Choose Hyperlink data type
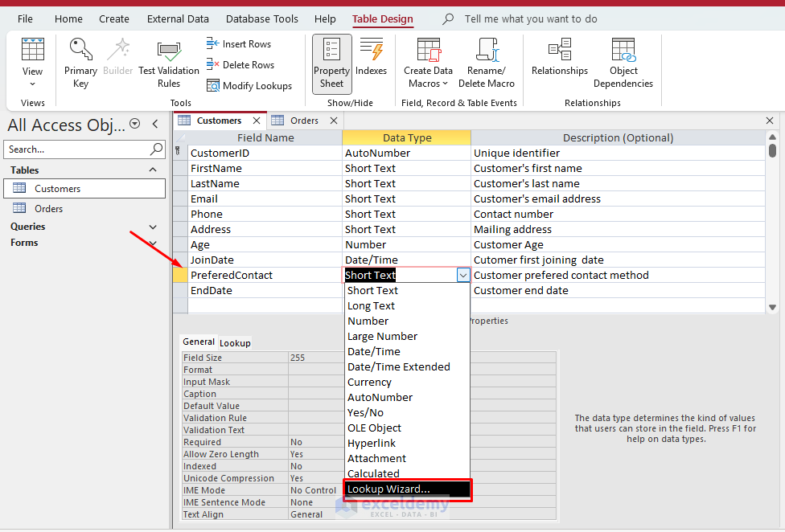 (408, 443)
